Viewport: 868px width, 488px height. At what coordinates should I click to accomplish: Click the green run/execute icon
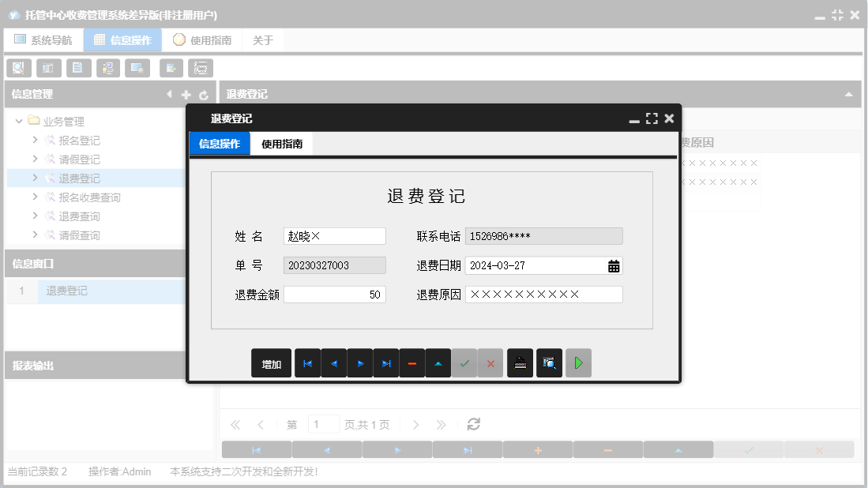coord(578,362)
